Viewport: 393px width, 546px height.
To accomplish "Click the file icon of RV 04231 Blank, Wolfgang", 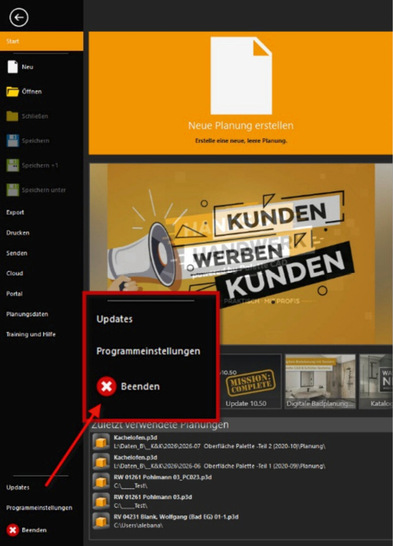I will pyautogui.click(x=101, y=521).
